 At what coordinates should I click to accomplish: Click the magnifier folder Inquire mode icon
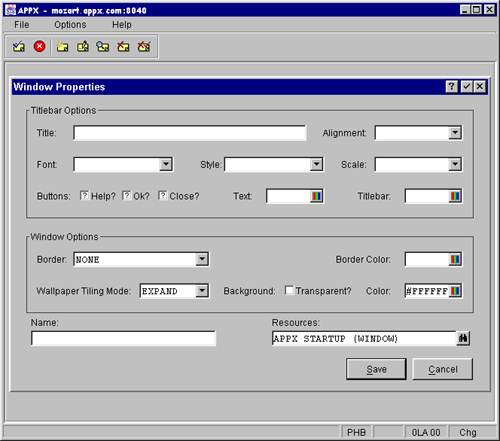click(103, 46)
